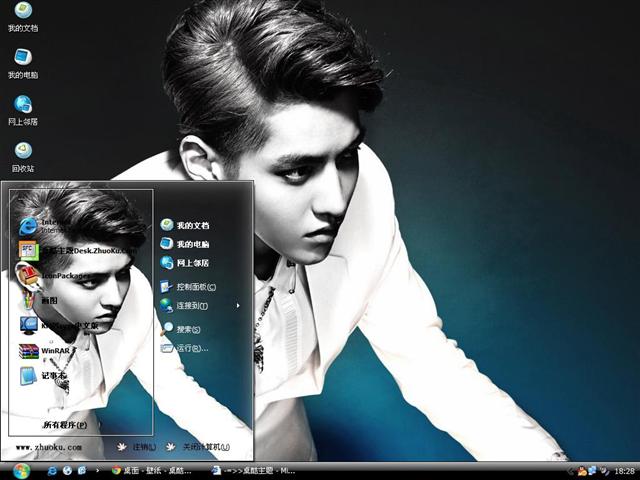Open the 回收站 recycle bin icon
Viewport: 640px width, 480px height.
coord(22,152)
